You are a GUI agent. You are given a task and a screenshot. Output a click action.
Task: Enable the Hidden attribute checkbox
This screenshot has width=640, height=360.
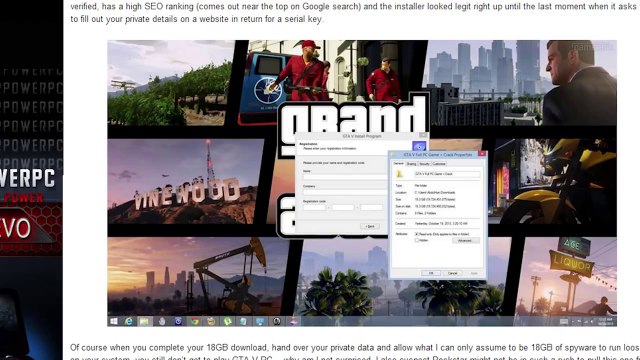coord(417,240)
